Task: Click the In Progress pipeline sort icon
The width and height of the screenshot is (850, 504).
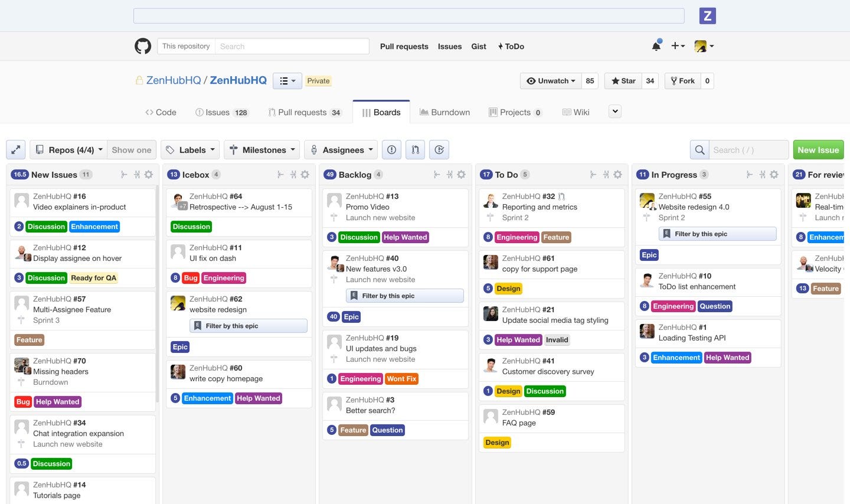Action: tap(763, 175)
